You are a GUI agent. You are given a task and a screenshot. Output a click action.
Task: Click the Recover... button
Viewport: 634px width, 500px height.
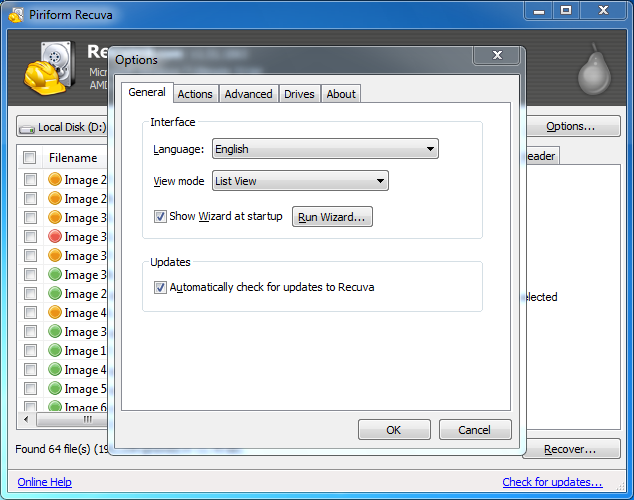coord(571,449)
